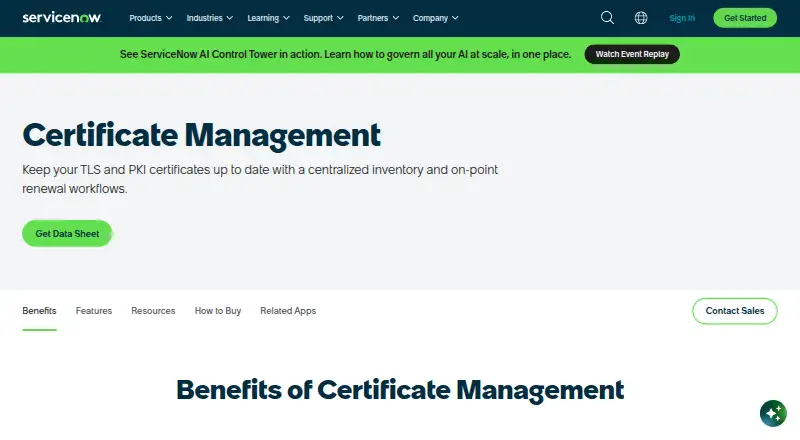The height and width of the screenshot is (440, 800).
Task: Open the globe language selector
Action: pyautogui.click(x=641, y=18)
